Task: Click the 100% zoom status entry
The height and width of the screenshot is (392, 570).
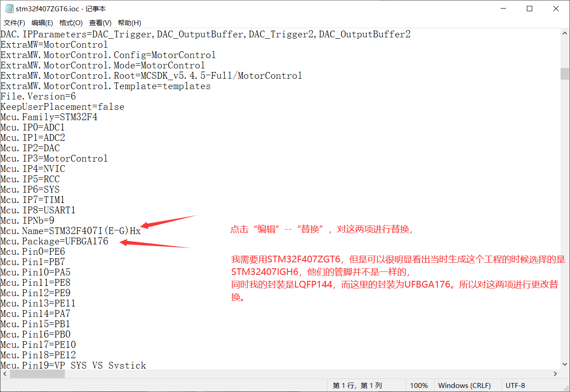Action: [x=419, y=386]
